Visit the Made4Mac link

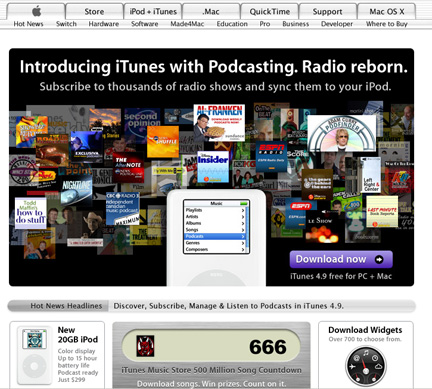(187, 24)
